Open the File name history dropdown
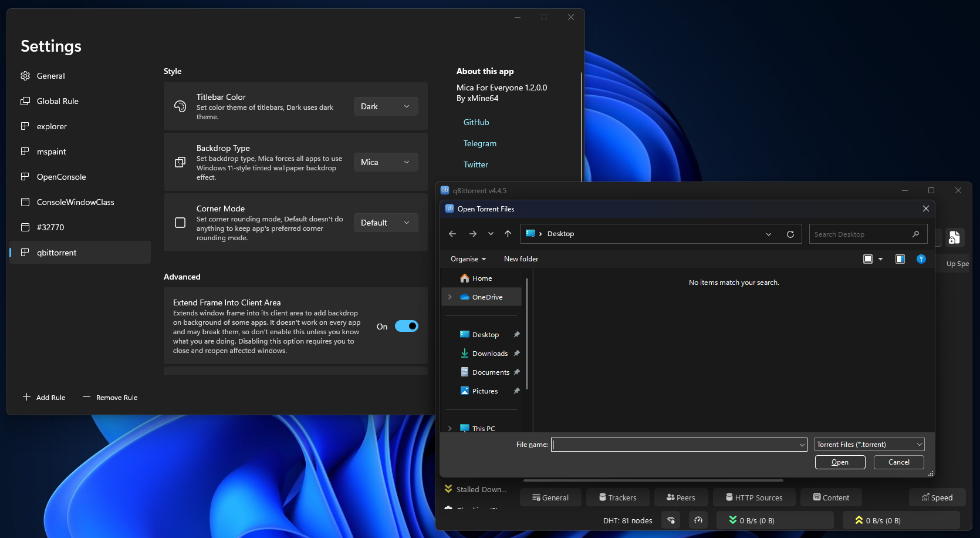Viewport: 980px width, 538px height. click(x=802, y=445)
